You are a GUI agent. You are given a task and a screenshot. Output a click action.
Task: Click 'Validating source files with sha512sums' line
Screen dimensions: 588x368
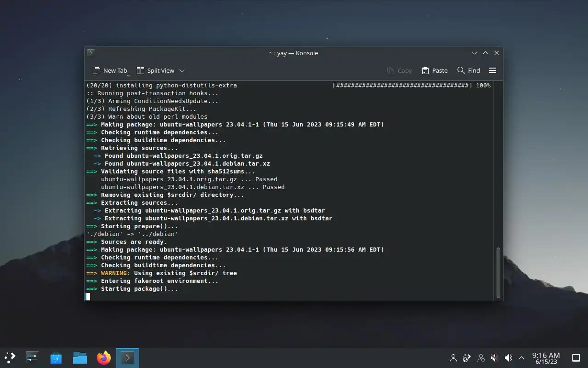171,171
